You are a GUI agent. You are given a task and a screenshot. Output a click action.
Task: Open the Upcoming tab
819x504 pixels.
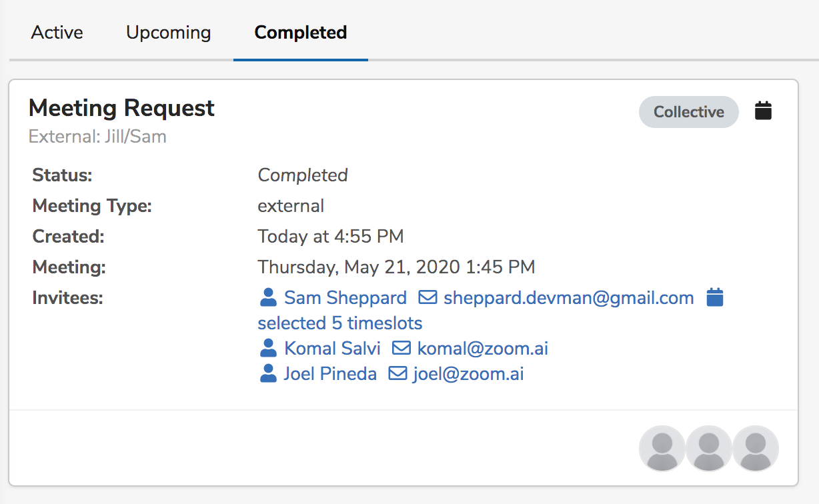[169, 33]
